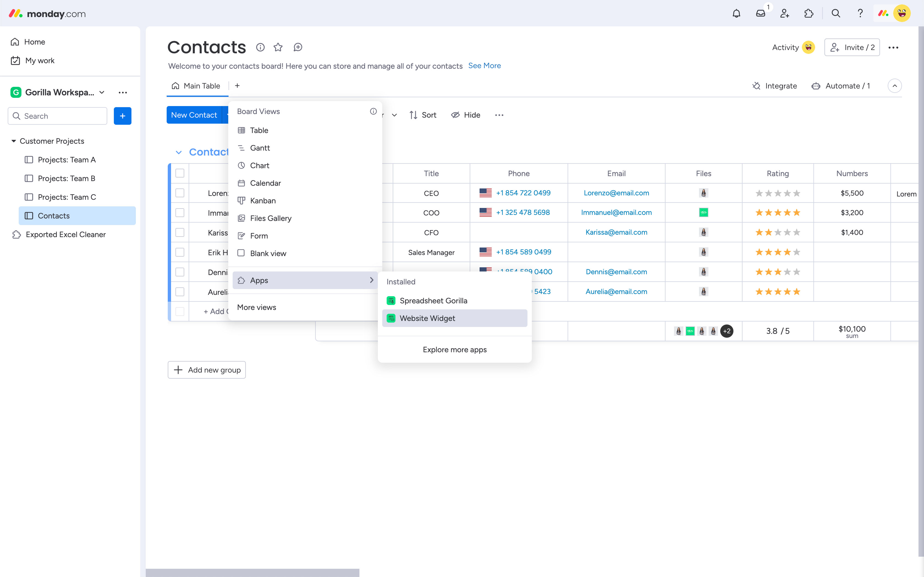The width and height of the screenshot is (924, 577).
Task: Click the invite members icon in top bar
Action: 784,14
